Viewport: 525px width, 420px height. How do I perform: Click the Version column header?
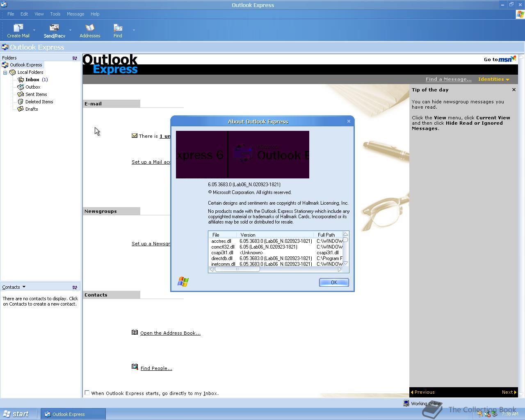pos(275,235)
